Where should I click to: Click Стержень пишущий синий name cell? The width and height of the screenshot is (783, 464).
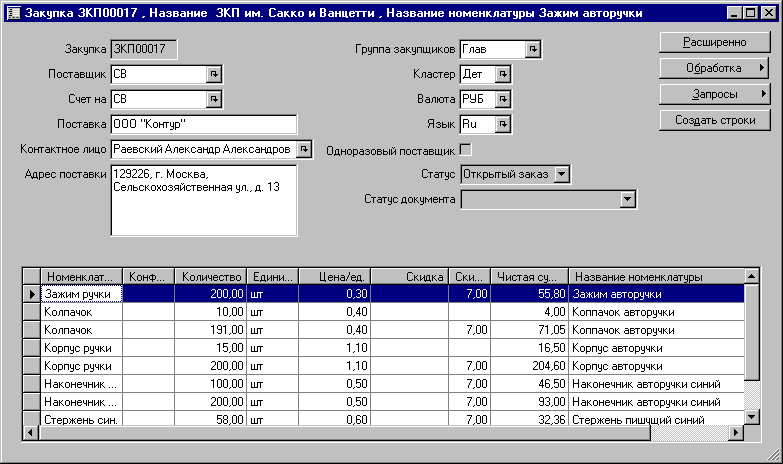pos(656,419)
